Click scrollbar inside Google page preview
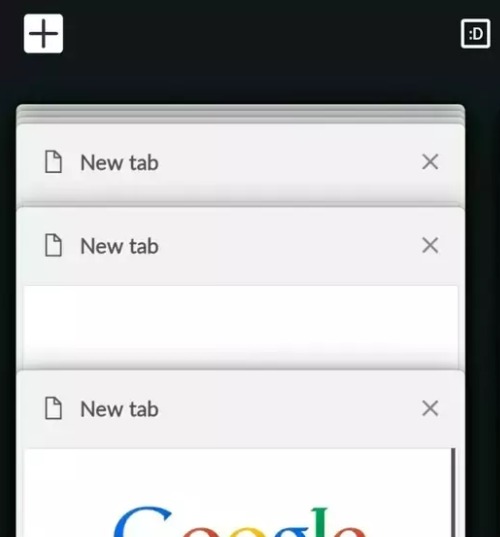The height and width of the screenshot is (537, 500). [453, 492]
